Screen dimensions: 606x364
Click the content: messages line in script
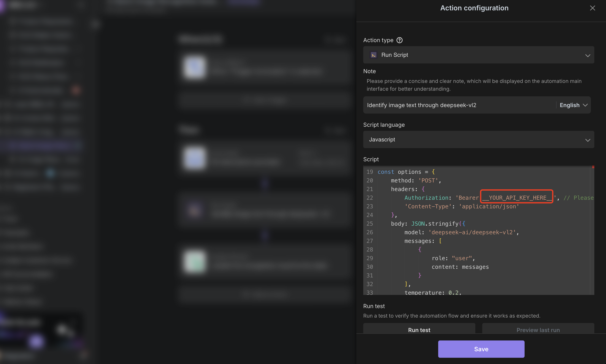pos(460,267)
